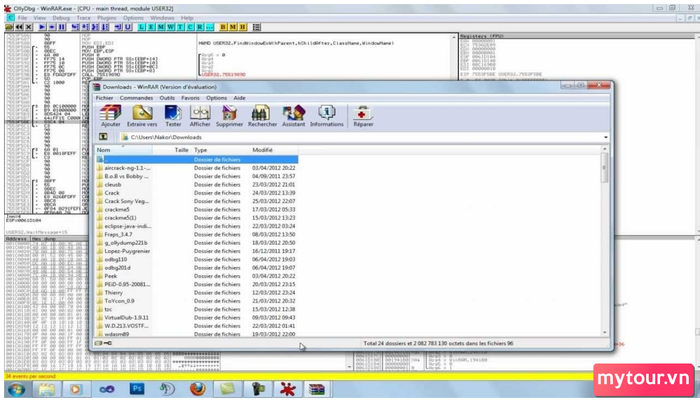Select the Fraps_3.4.7 folder
700x404 pixels.
point(196,234)
